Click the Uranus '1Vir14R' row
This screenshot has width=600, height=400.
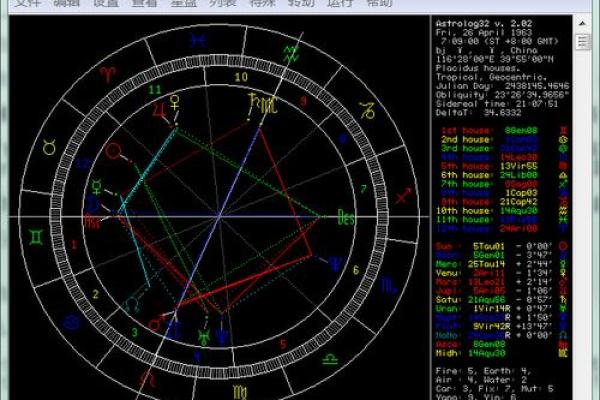[502, 309]
